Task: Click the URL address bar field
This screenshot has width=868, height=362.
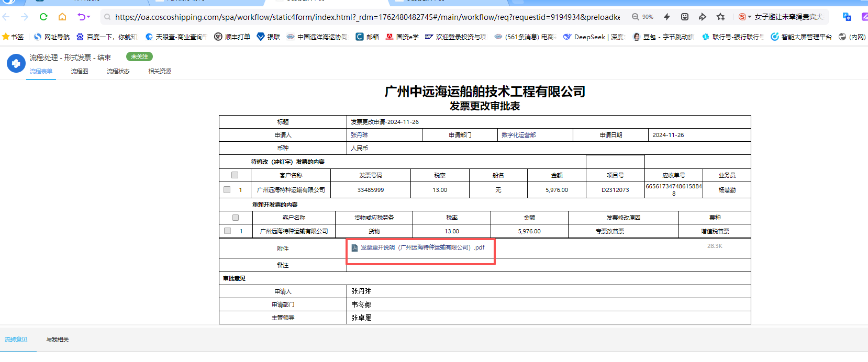Action: [x=366, y=17]
